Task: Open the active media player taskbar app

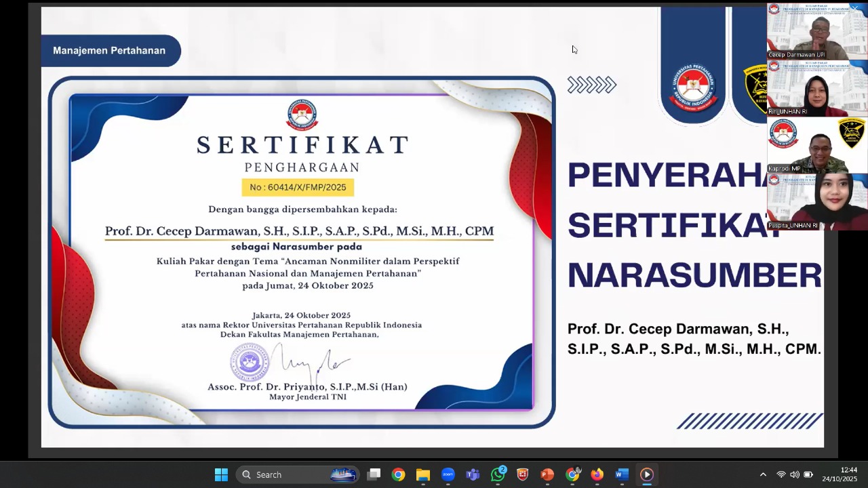Action: click(x=646, y=474)
